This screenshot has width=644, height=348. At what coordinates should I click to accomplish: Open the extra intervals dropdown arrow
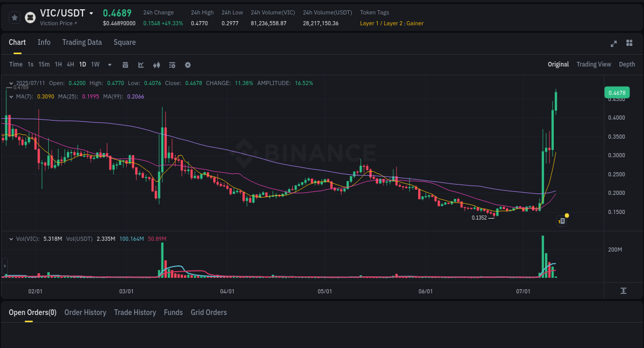coord(109,64)
